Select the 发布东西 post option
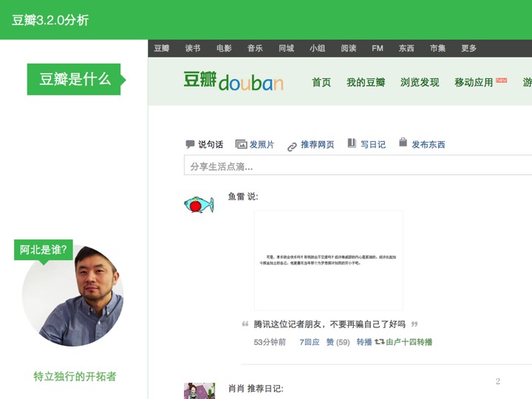 [x=428, y=145]
